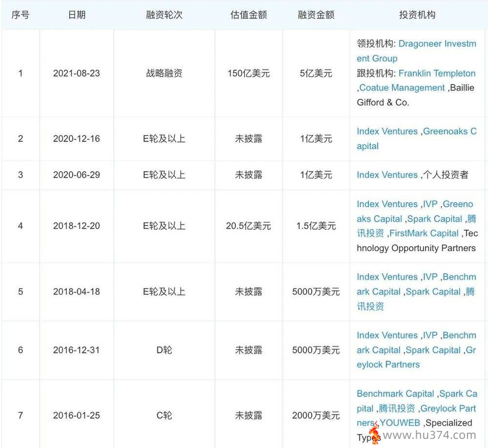Open IVP link in 2018-04-18 row
This screenshot has height=448, width=488.
430,277
